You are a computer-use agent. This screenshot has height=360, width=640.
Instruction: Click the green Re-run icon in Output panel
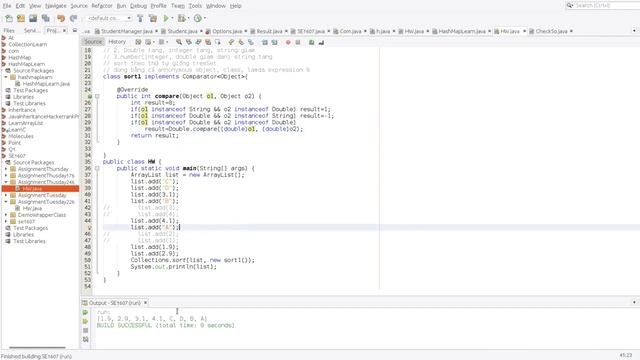tap(85, 313)
